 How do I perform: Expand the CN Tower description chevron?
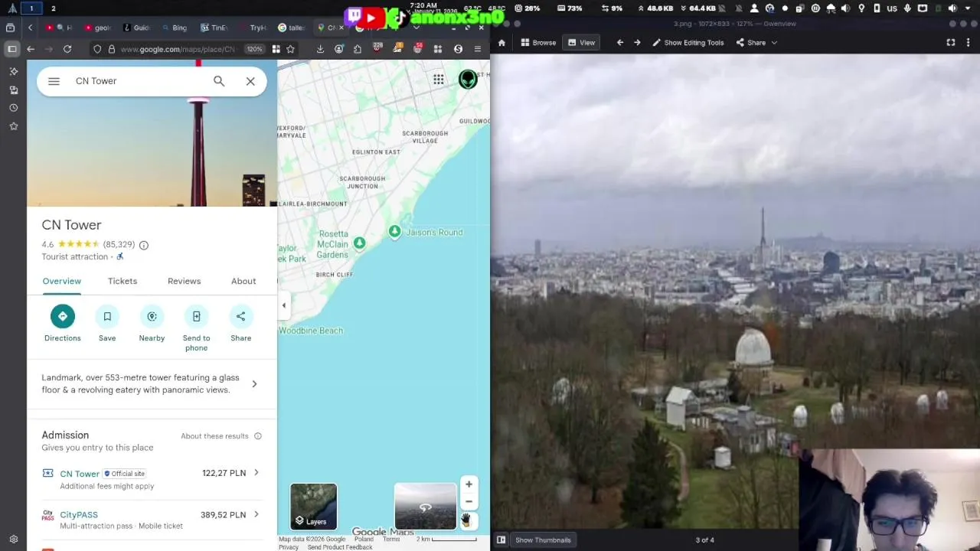click(254, 384)
